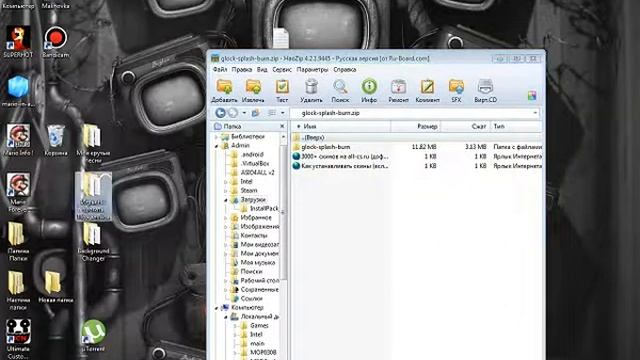
Task: Close the Папка folder pane with X
Action: (282, 127)
